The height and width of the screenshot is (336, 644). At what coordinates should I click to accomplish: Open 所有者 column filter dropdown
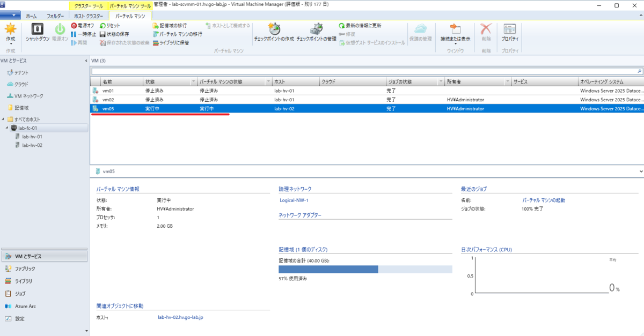(507, 81)
